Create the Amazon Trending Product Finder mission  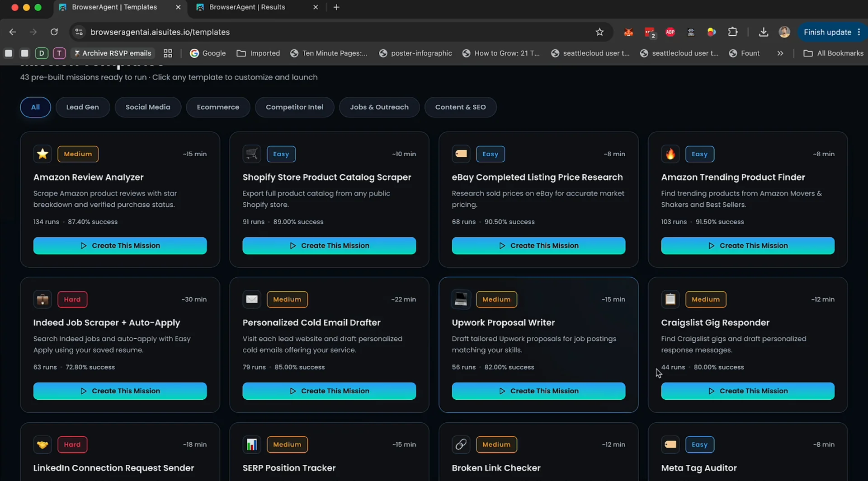pyautogui.click(x=748, y=246)
